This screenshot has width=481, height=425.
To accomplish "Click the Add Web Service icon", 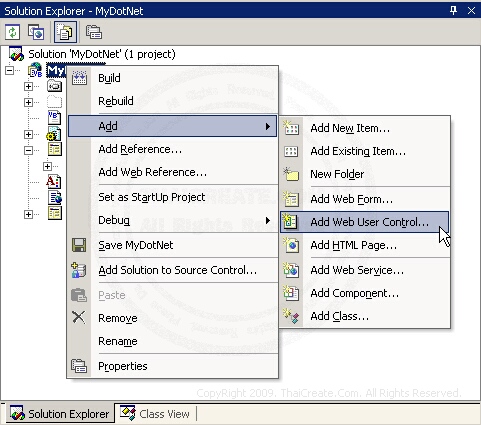I will tap(291, 270).
